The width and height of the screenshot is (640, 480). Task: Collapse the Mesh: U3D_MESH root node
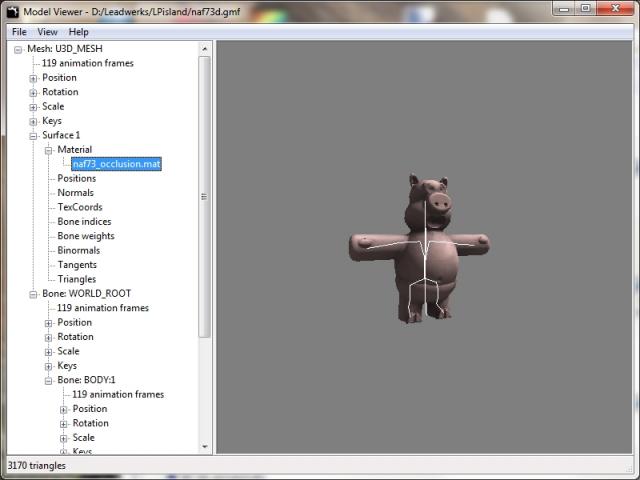18,49
